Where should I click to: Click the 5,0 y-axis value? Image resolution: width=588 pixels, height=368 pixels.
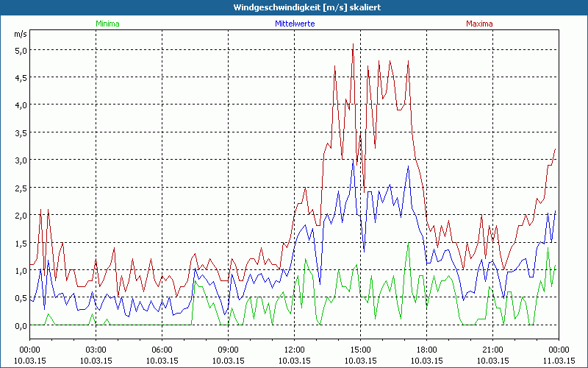click(x=21, y=50)
